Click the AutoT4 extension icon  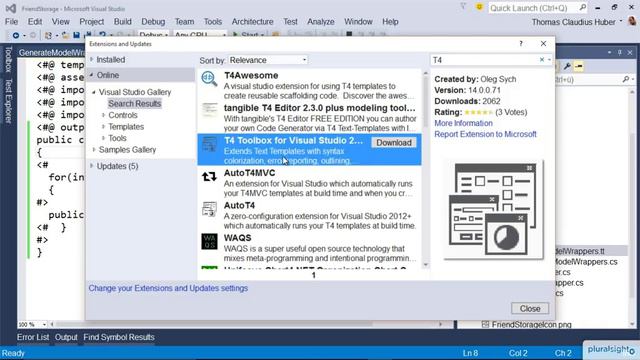click(x=209, y=209)
